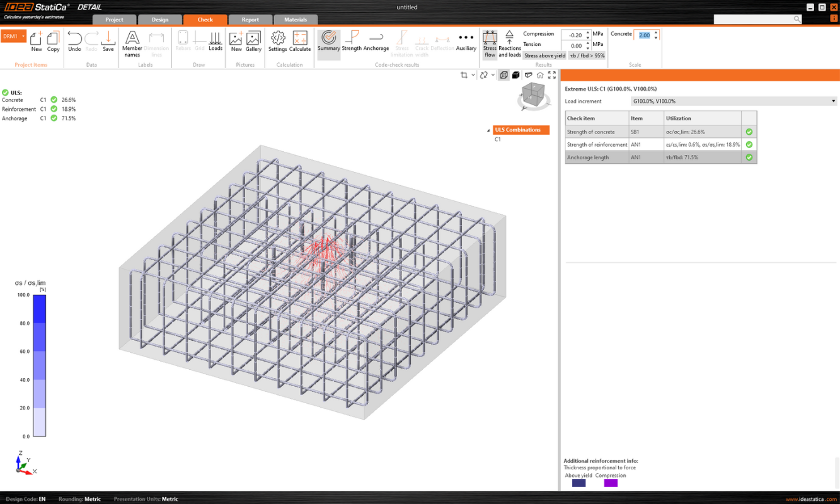Click the 3D view orientation cube
Viewport: 840px width, 504px height.
(x=534, y=97)
